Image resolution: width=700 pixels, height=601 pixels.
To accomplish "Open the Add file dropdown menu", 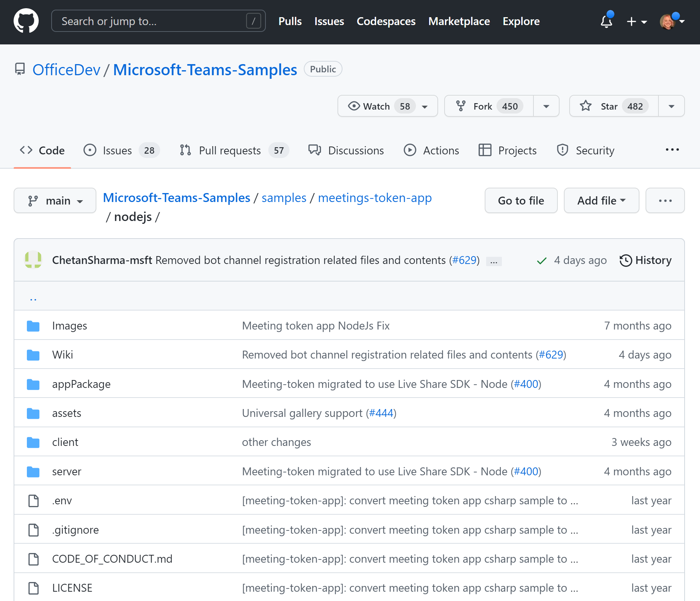I will (601, 199).
